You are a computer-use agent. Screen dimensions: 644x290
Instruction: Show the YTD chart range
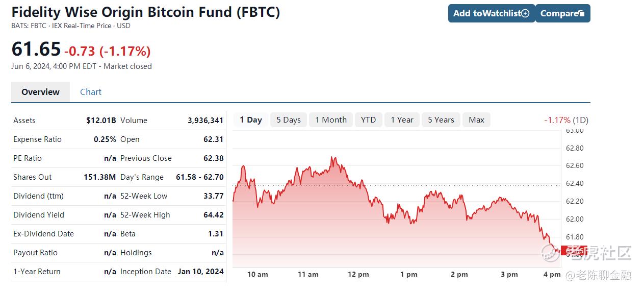[x=368, y=120]
